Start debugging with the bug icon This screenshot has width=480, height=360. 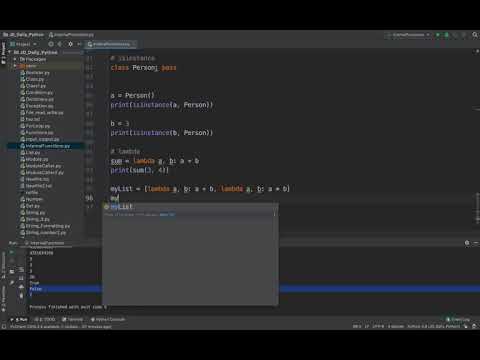447,35
